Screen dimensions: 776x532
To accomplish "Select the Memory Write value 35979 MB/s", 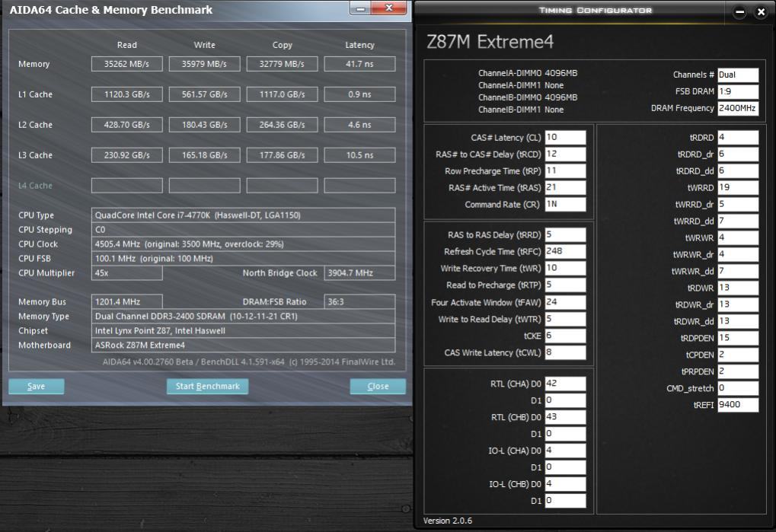I will point(204,64).
